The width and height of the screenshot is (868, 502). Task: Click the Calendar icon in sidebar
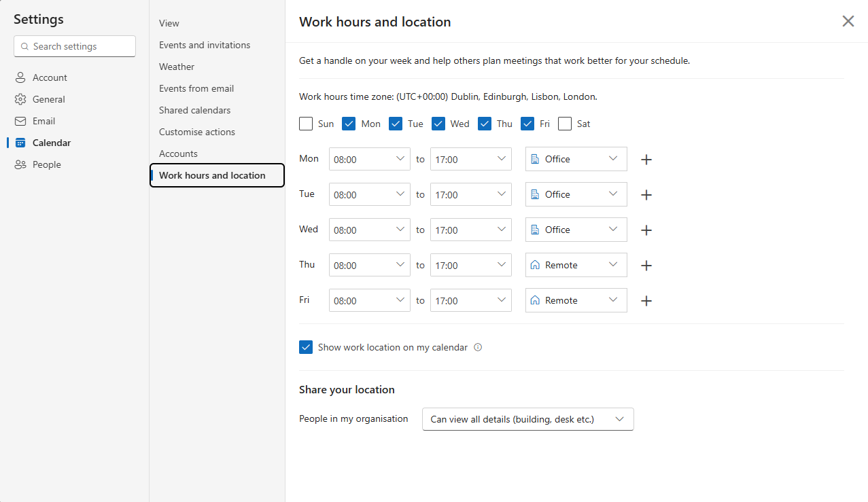click(20, 143)
